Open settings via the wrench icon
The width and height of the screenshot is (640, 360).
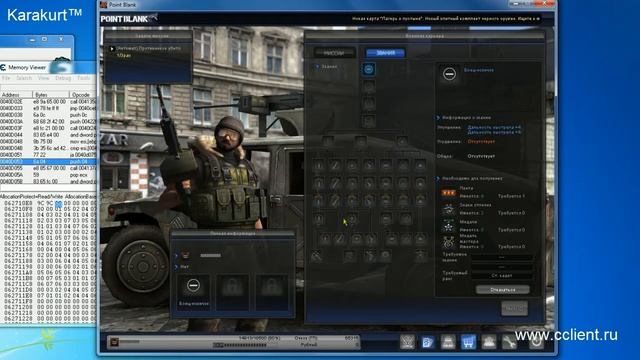(x=509, y=342)
